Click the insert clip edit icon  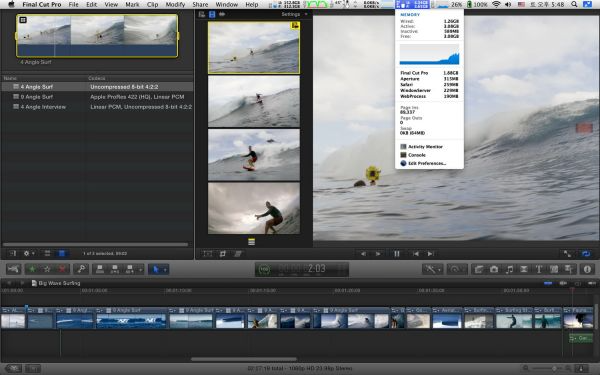(x=114, y=269)
